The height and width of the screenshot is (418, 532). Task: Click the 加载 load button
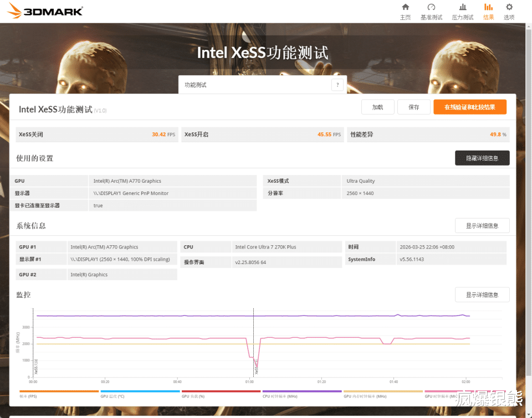(377, 107)
